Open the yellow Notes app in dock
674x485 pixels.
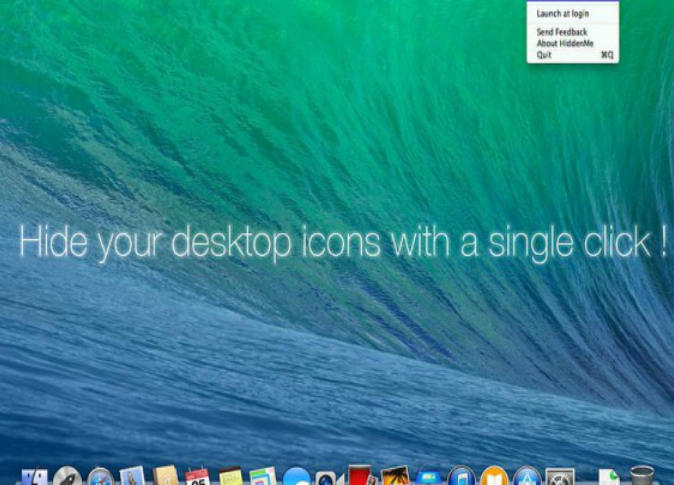tap(230, 478)
